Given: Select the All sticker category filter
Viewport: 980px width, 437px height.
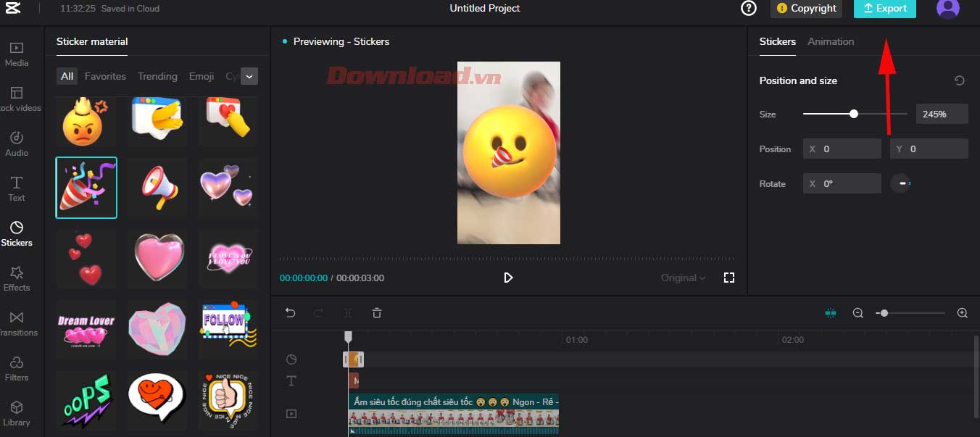Looking at the screenshot, I should coord(67,75).
